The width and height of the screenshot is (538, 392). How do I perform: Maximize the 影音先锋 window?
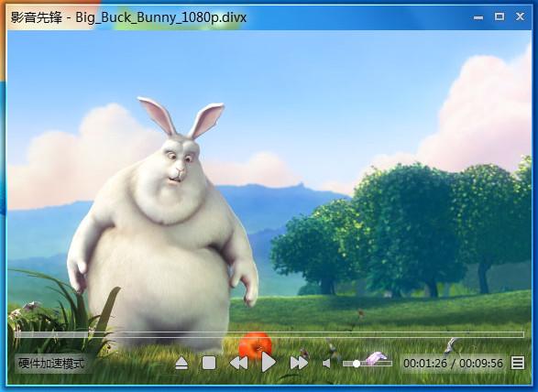(500, 16)
